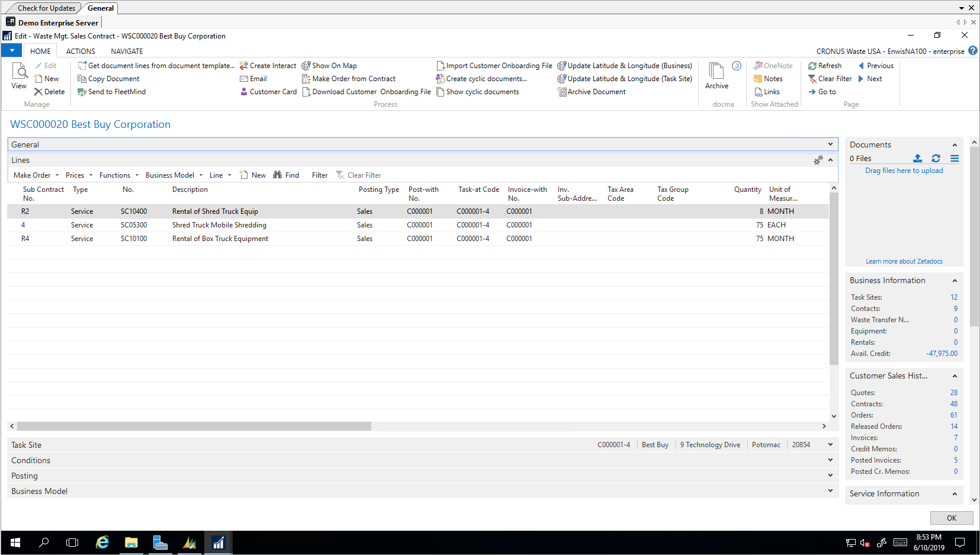Screen dimensions: 980x555
Task: Open the HOME ribbon tab
Action: (40, 52)
